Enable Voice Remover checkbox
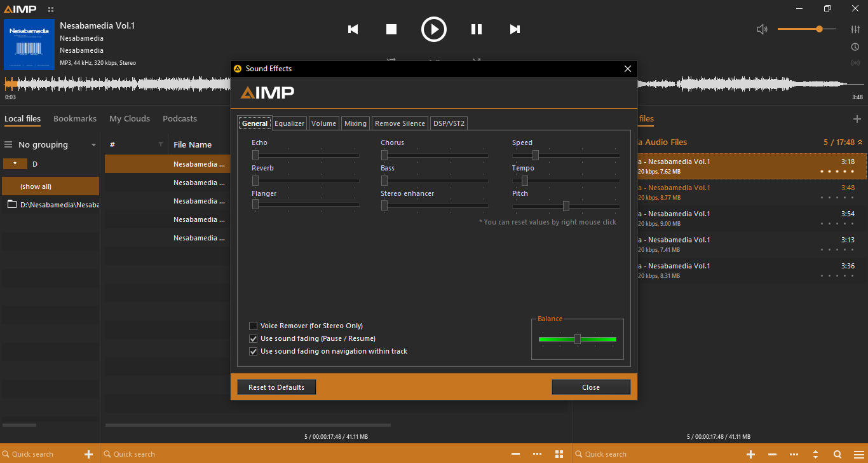 pos(254,326)
